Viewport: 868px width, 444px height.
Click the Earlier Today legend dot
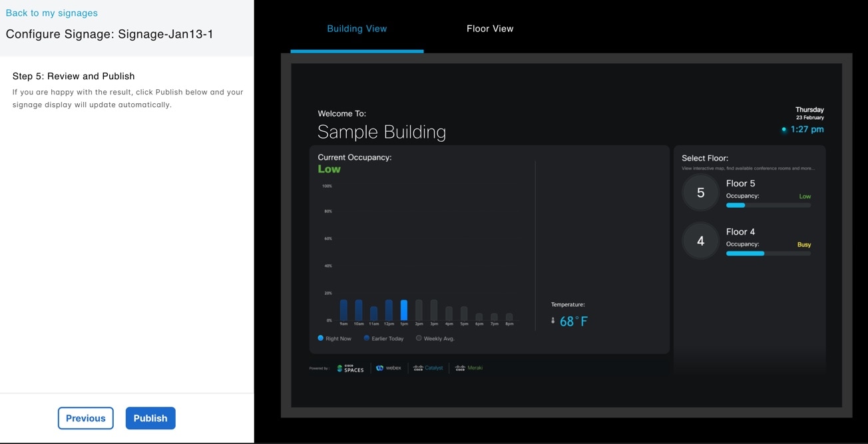[366, 338]
